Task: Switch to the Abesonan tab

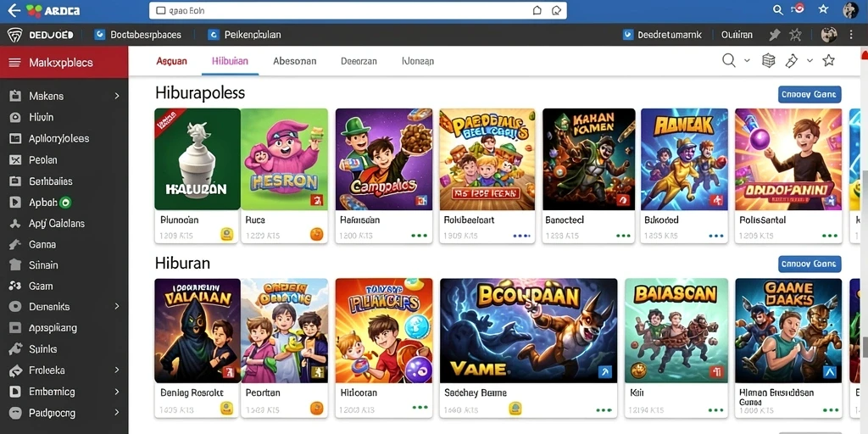Action: [x=294, y=61]
